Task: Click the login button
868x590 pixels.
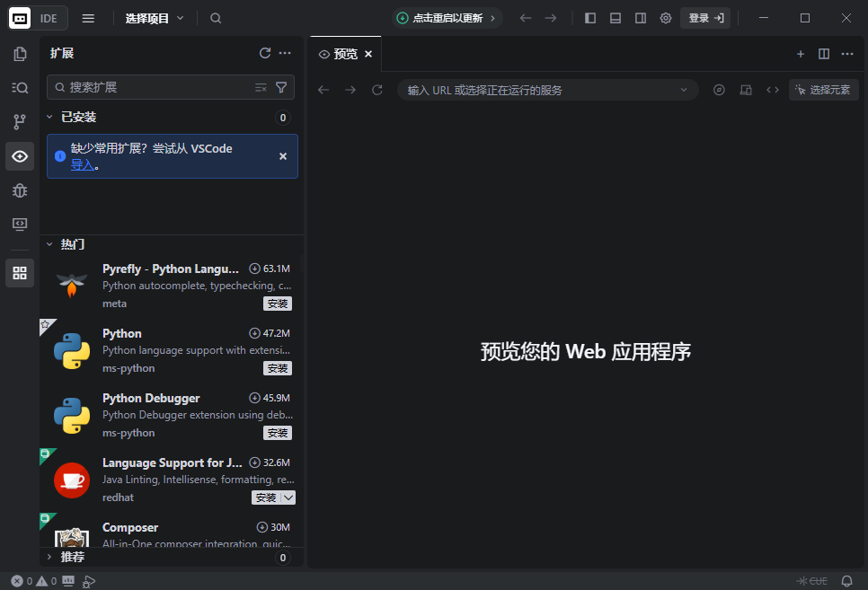Action: click(x=705, y=18)
